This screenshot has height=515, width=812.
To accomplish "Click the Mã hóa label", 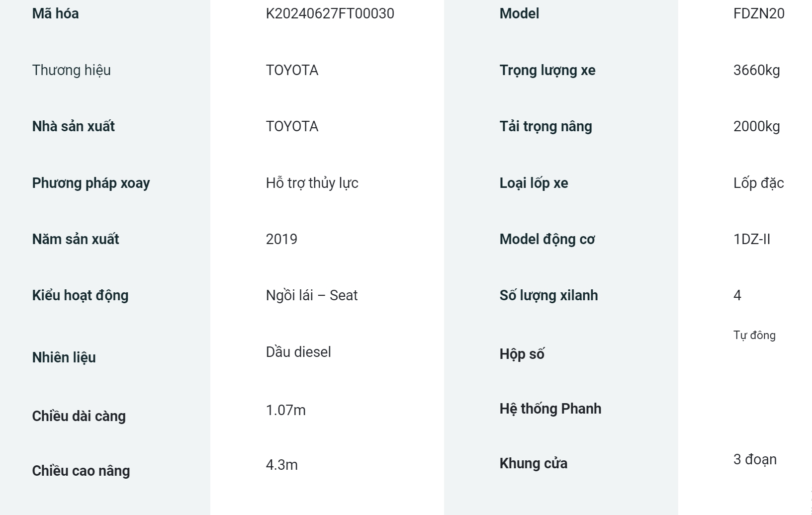I will [x=55, y=13].
